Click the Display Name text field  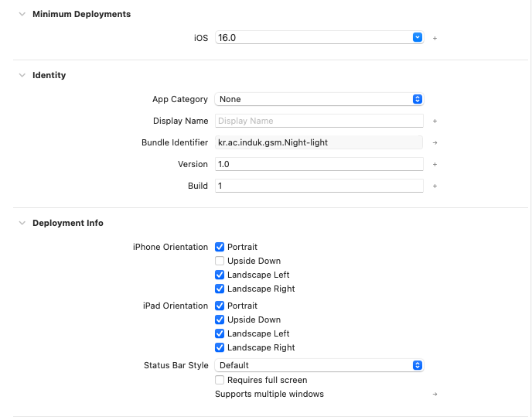coord(319,121)
